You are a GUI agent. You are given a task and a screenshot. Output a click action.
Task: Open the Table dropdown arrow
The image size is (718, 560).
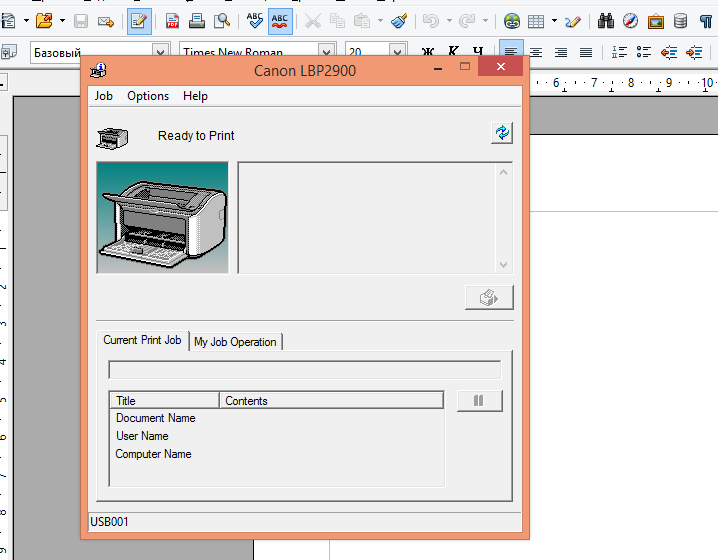554,21
